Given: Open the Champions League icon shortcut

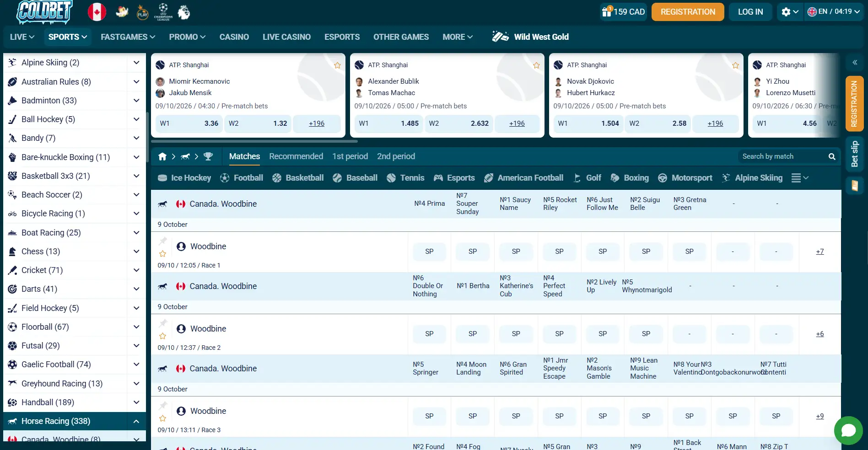Looking at the screenshot, I should click(163, 12).
